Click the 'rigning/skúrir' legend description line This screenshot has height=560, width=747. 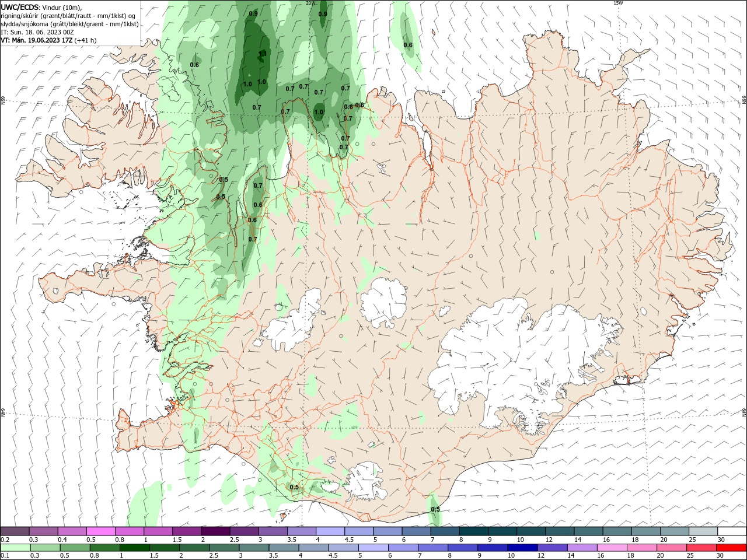[x=68, y=15]
